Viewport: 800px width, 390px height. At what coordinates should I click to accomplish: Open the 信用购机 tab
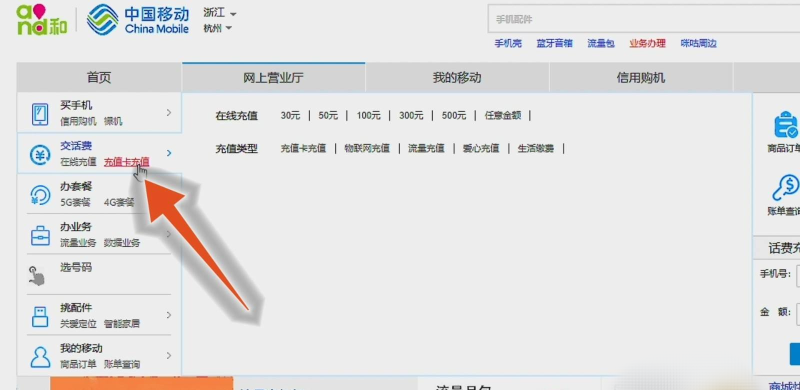[641, 78]
